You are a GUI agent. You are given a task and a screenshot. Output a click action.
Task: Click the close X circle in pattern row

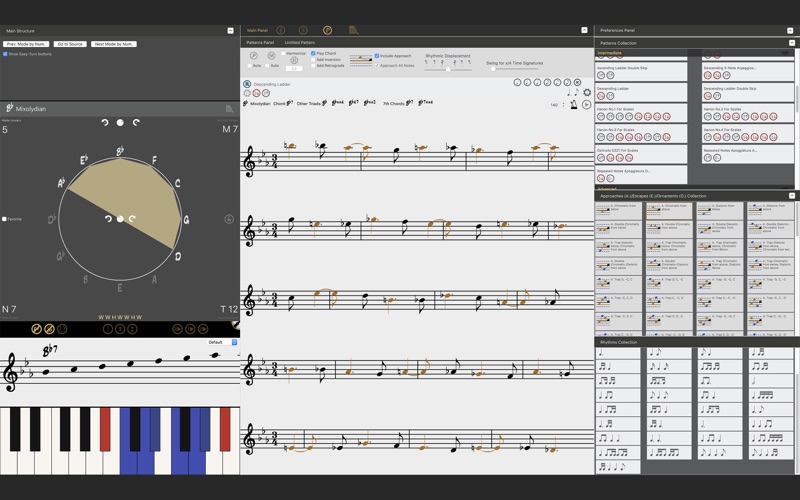(x=577, y=82)
